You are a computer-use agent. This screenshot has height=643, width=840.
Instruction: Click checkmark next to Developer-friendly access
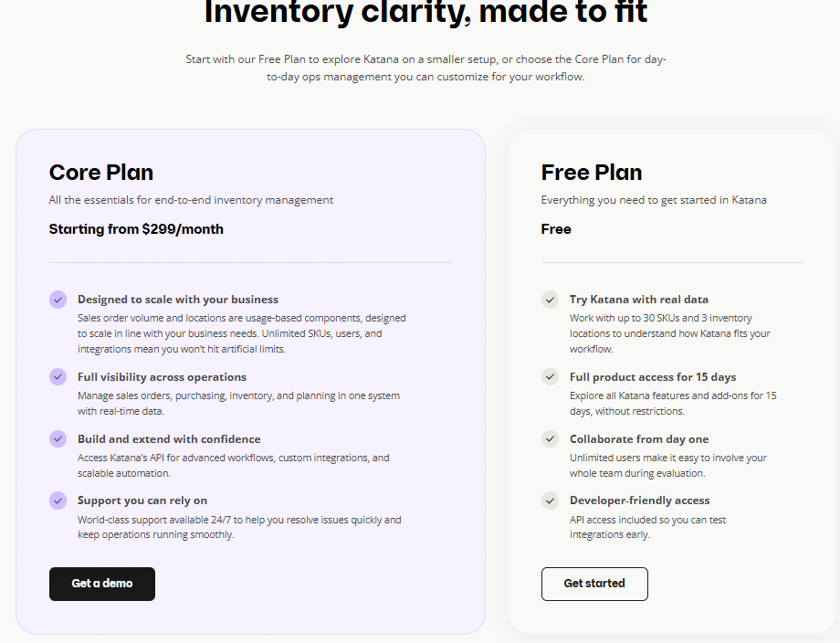pyautogui.click(x=550, y=501)
